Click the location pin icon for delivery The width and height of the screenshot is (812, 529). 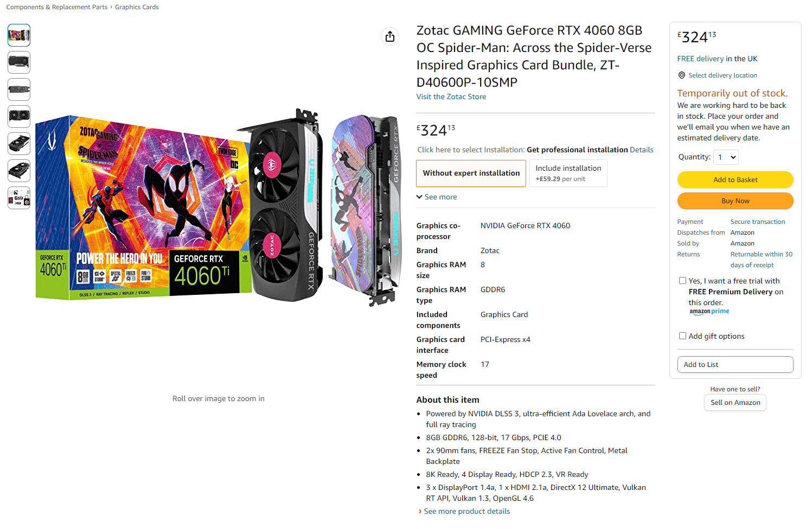click(682, 75)
